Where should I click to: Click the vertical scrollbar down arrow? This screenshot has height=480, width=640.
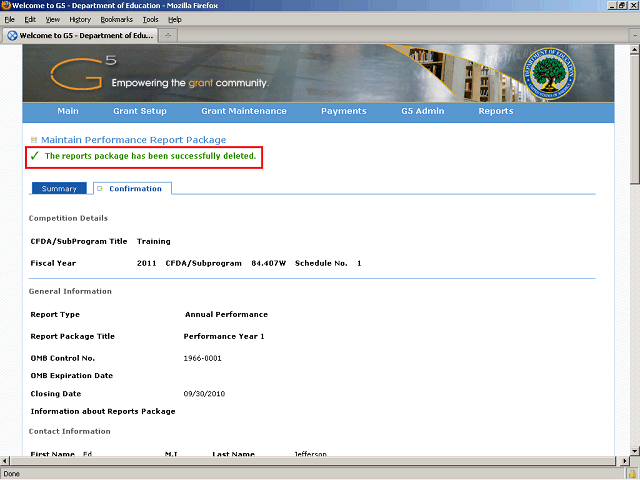(x=634, y=451)
